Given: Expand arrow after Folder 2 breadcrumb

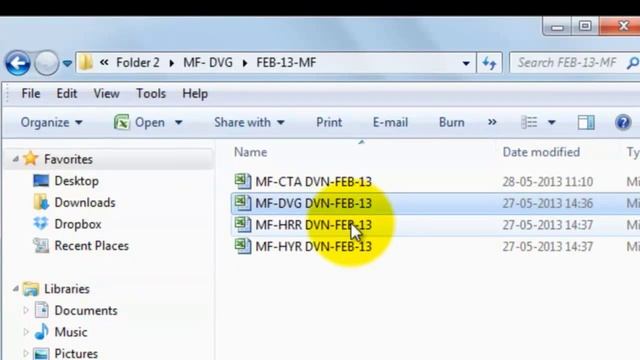Looking at the screenshot, I should (x=171, y=63).
